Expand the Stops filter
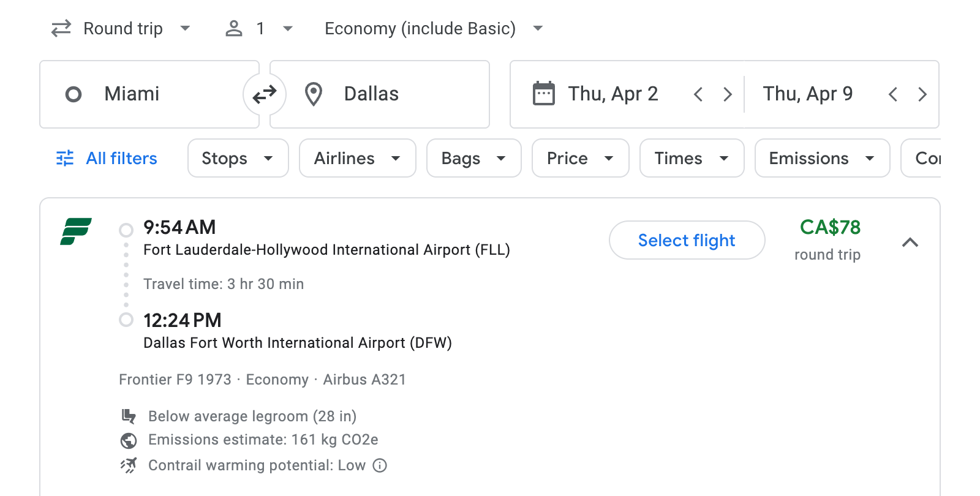The height and width of the screenshot is (496, 980). point(238,158)
